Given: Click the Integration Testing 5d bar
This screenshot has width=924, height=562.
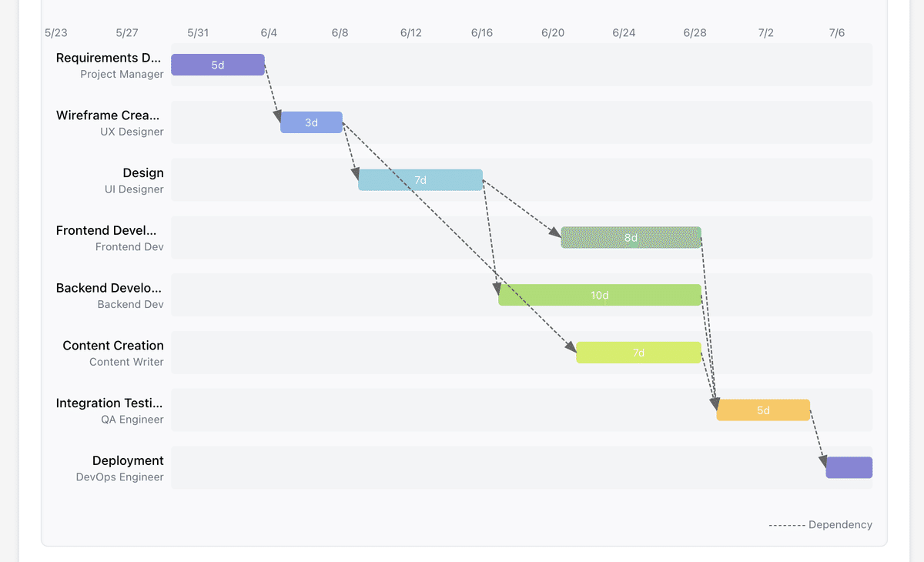Looking at the screenshot, I should [763, 410].
